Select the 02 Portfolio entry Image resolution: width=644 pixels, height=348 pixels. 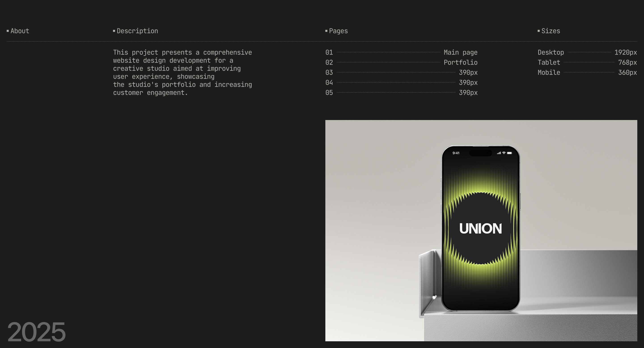click(x=460, y=62)
